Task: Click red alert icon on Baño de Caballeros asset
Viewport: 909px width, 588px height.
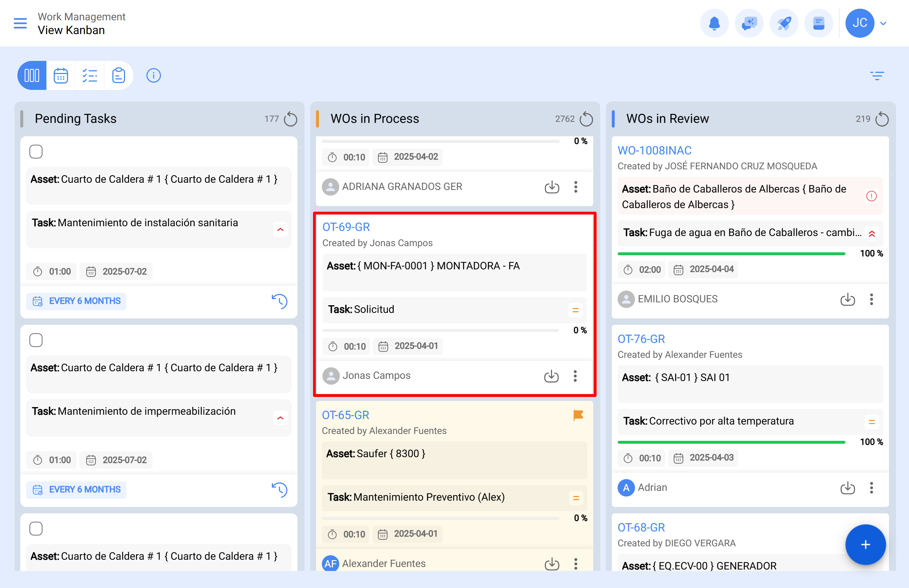Action: (871, 196)
